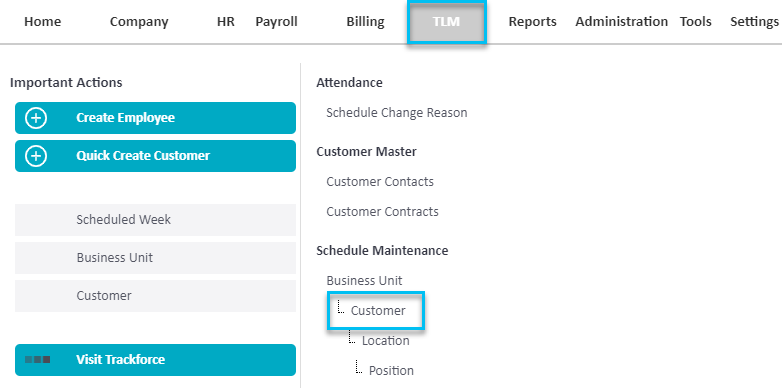Click the Important Actions heading
Viewport: 782px width, 388px height.
[66, 83]
